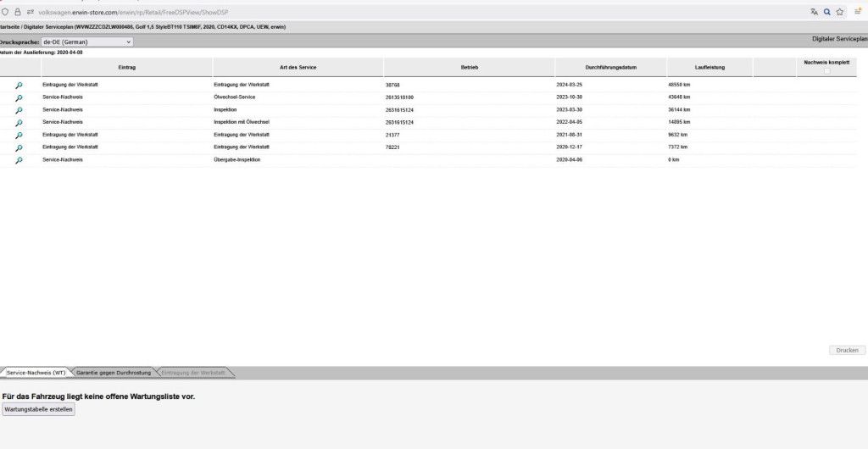
Task: Click the Startseite breadcrumb link
Action: pyautogui.click(x=9, y=27)
